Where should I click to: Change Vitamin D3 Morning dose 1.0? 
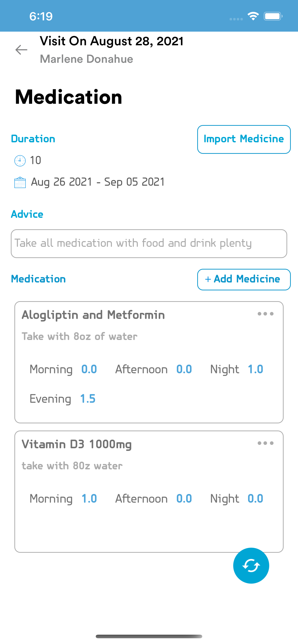89,499
